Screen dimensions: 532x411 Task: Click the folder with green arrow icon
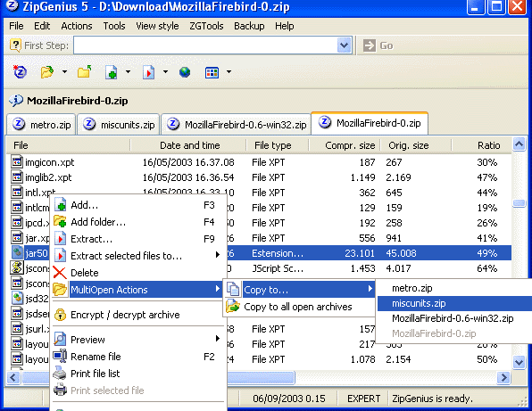point(85,72)
